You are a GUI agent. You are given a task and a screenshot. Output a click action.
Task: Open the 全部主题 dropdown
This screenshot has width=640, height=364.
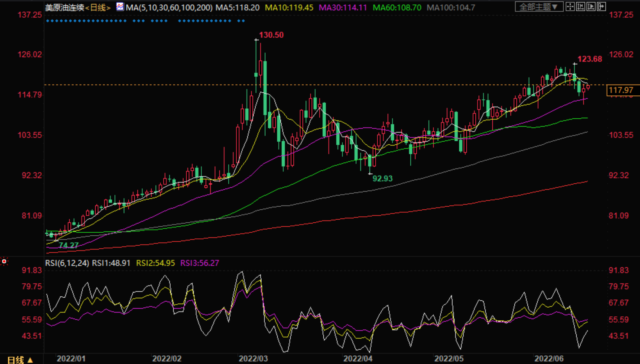539,6
